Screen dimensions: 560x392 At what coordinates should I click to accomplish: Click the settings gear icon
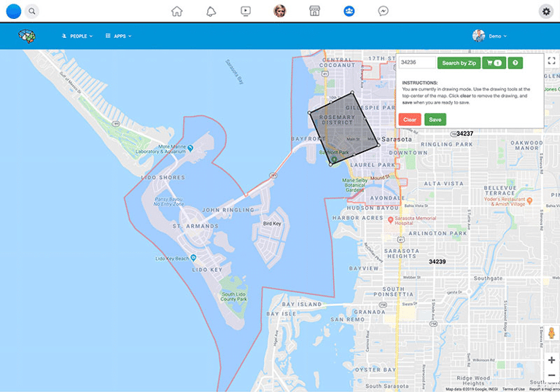pos(545,11)
